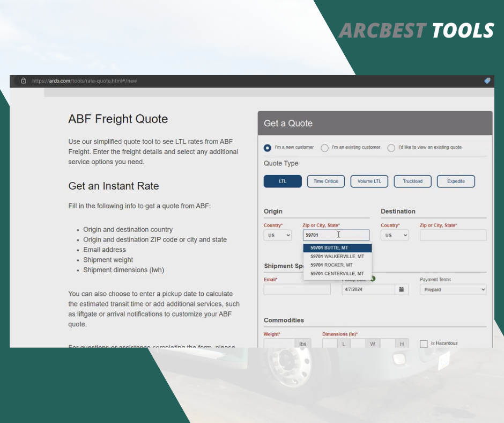Click the "Shipment dimensions (lwh)" bullet item
504x423 pixels.
124,270
